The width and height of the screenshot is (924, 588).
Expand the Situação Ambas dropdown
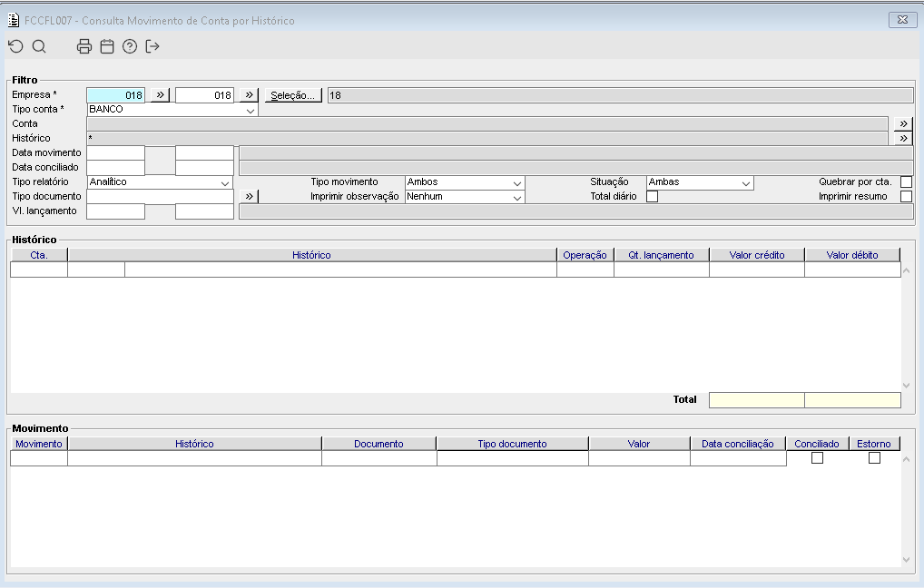pyautogui.click(x=745, y=182)
